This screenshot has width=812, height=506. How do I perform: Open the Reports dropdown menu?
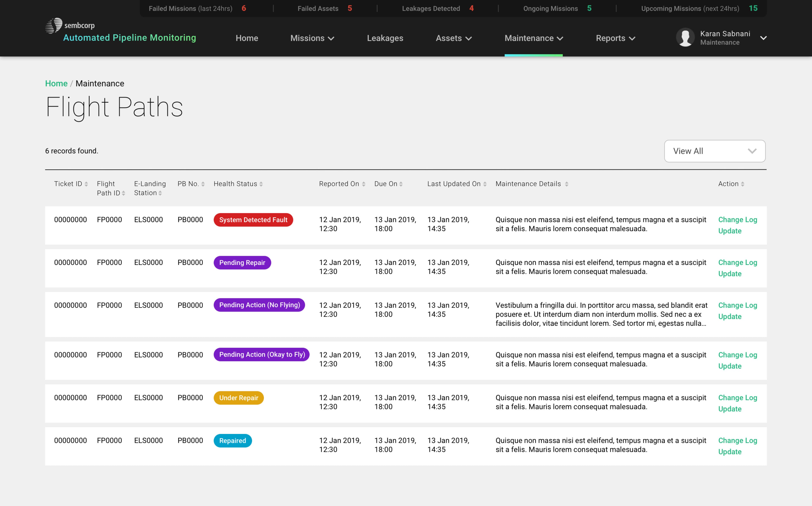(615, 38)
